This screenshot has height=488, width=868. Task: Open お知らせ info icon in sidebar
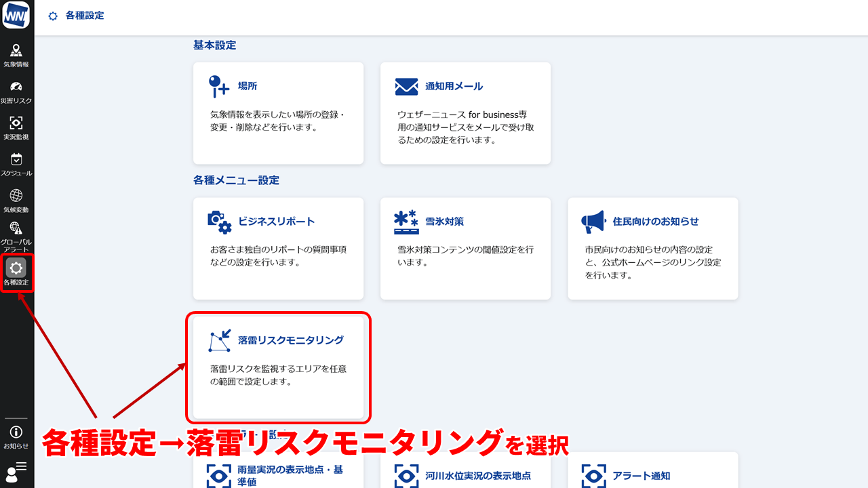[16, 437]
